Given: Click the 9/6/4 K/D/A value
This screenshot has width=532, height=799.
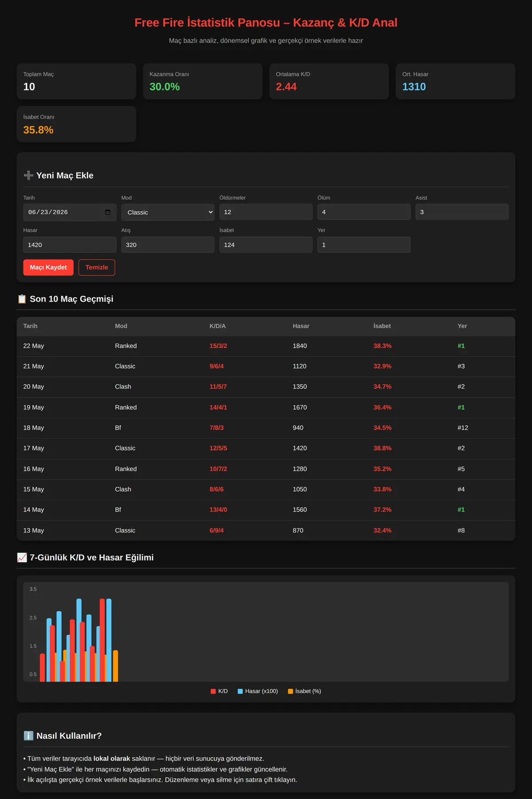Looking at the screenshot, I should click(217, 366).
